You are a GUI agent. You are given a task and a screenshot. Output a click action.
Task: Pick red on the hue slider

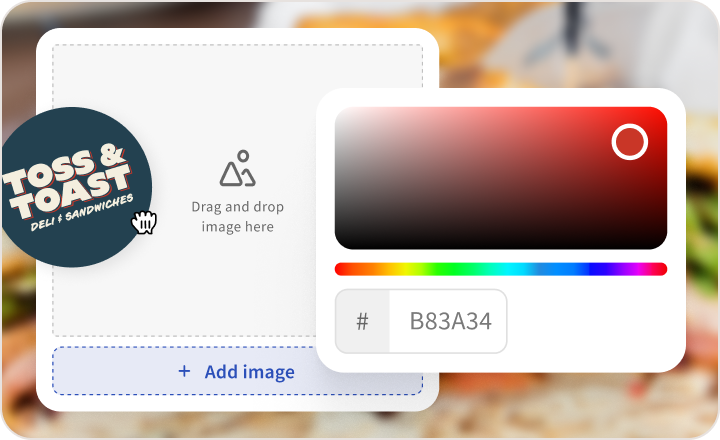340,269
